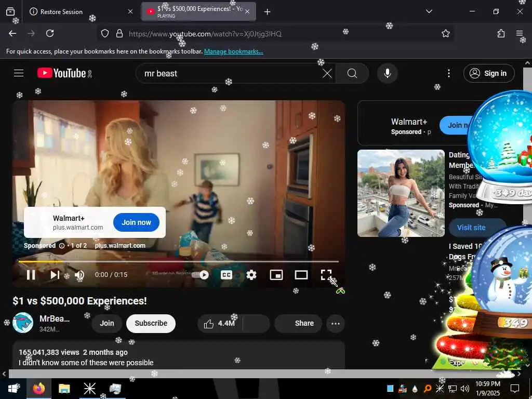The height and width of the screenshot is (399, 532).
Task: Click Visit site on sponsored ad
Action: pos(471,228)
